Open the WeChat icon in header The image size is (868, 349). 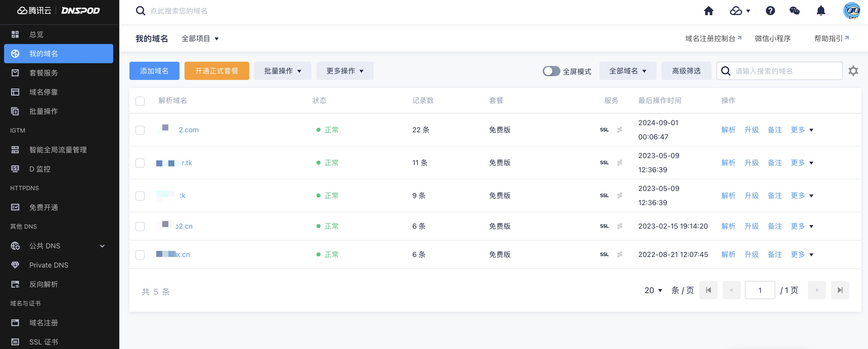794,11
